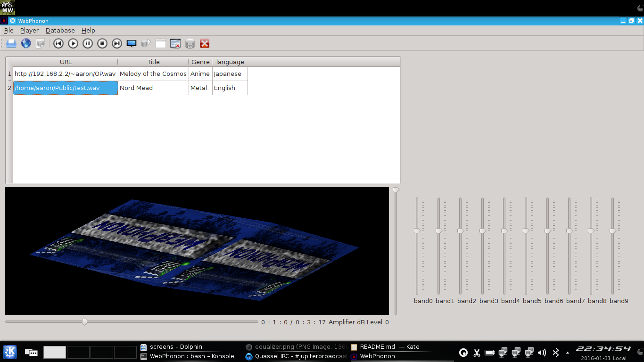Image resolution: width=644 pixels, height=362 pixels.
Task: Click the band0 equalizer slider handle
Action: pos(417,230)
